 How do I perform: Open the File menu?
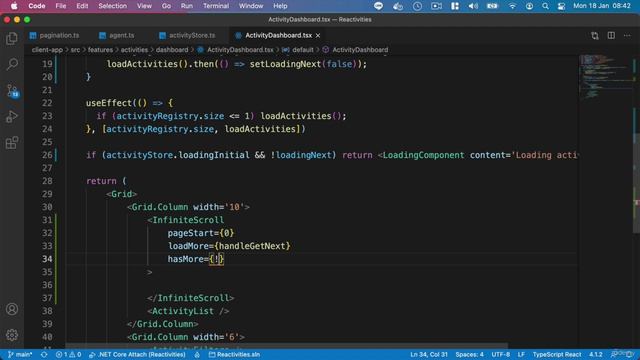61,6
